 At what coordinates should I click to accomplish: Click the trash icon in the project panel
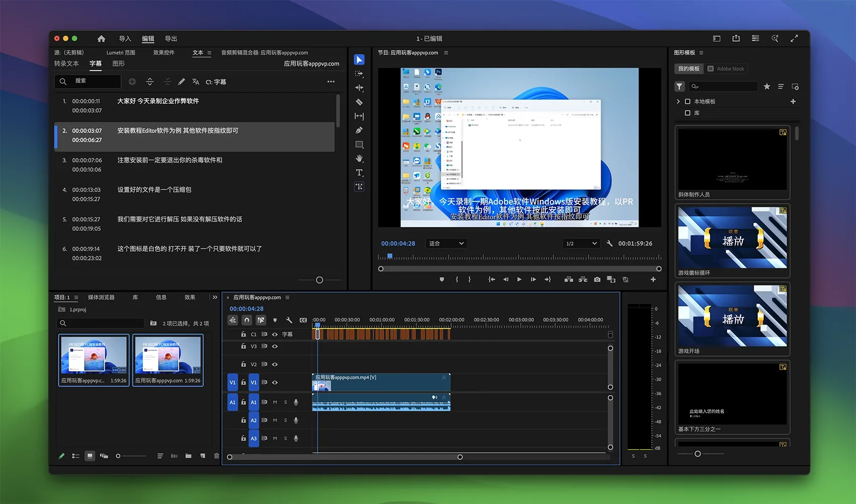point(217,456)
